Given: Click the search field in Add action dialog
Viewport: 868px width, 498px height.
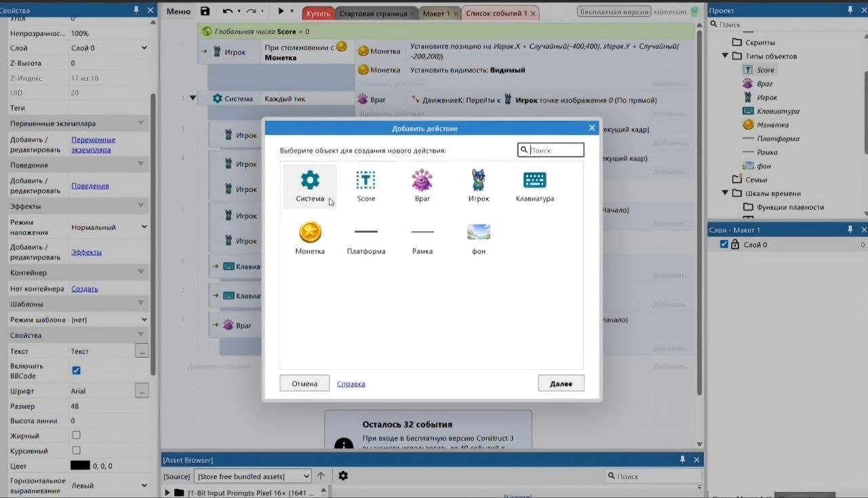Looking at the screenshot, I should tap(551, 150).
